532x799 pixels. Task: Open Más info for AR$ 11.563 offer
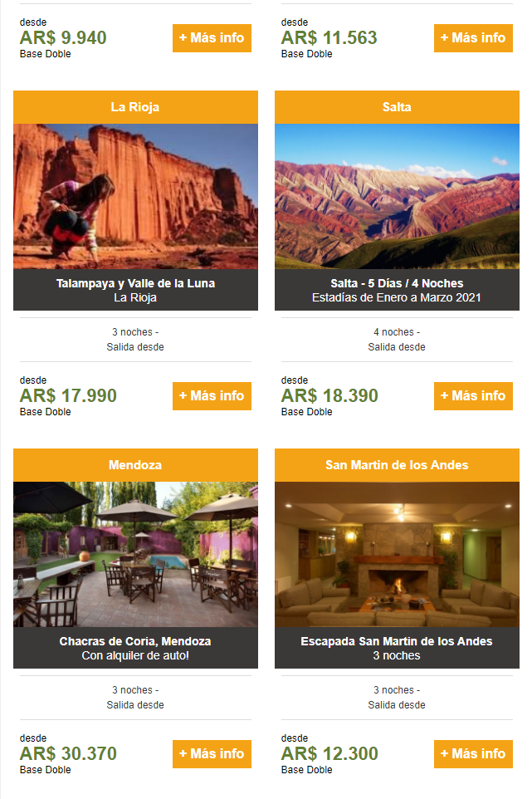(473, 38)
